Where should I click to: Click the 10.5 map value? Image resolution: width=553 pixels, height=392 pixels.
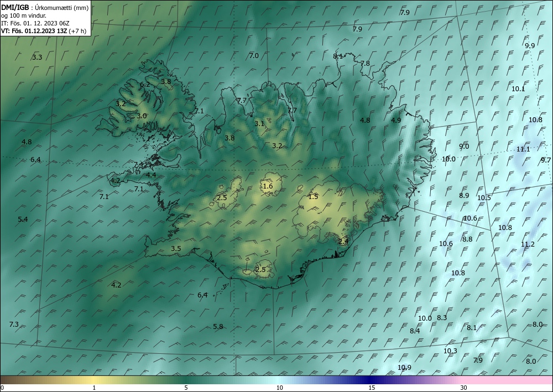[484, 198]
